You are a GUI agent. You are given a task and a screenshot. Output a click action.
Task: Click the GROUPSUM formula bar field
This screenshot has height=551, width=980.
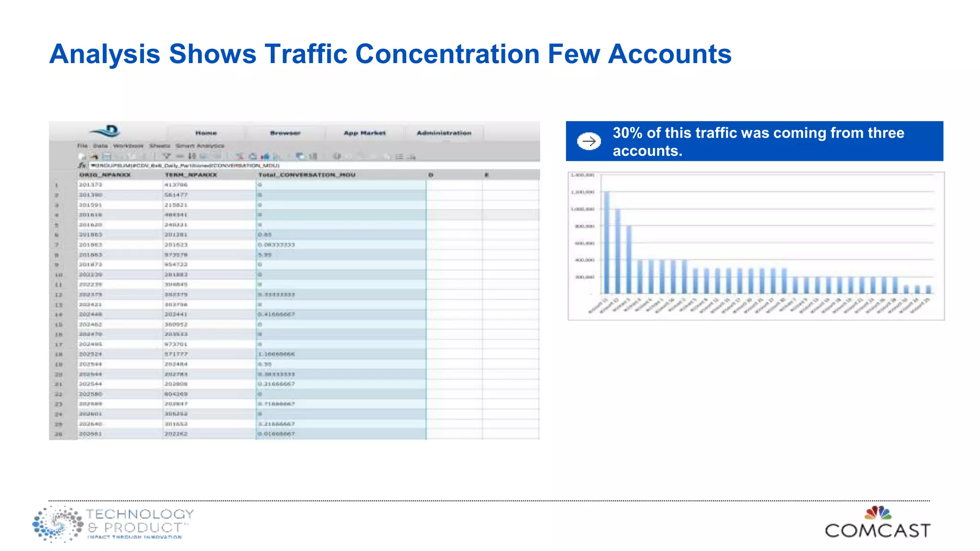[x=314, y=165]
